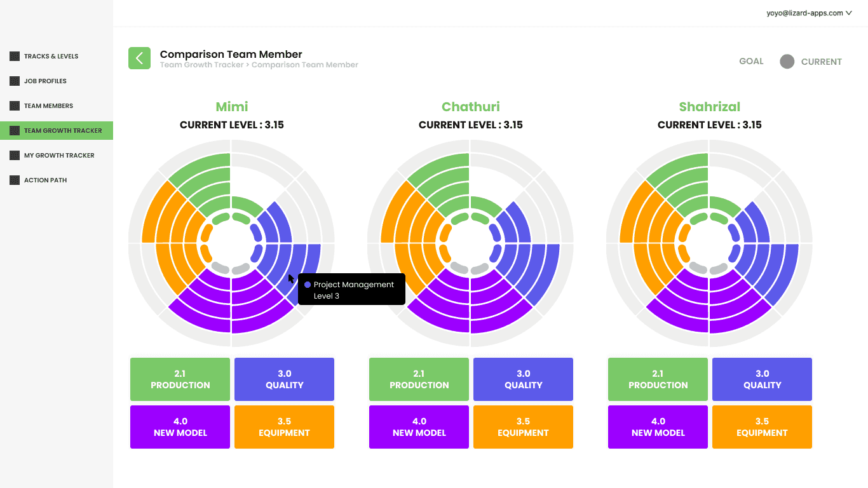
Task: Click the Project Management Level 3 tooltip
Action: click(x=351, y=289)
